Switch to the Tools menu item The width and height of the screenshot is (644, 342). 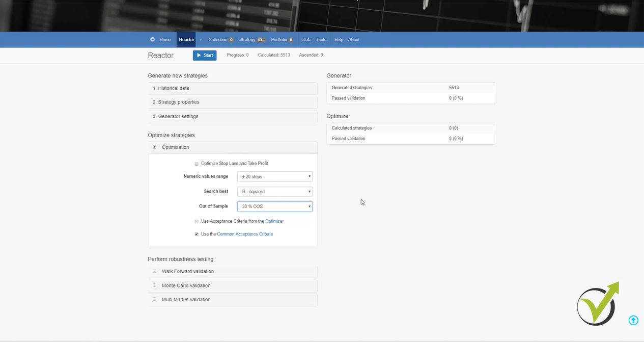(x=321, y=39)
